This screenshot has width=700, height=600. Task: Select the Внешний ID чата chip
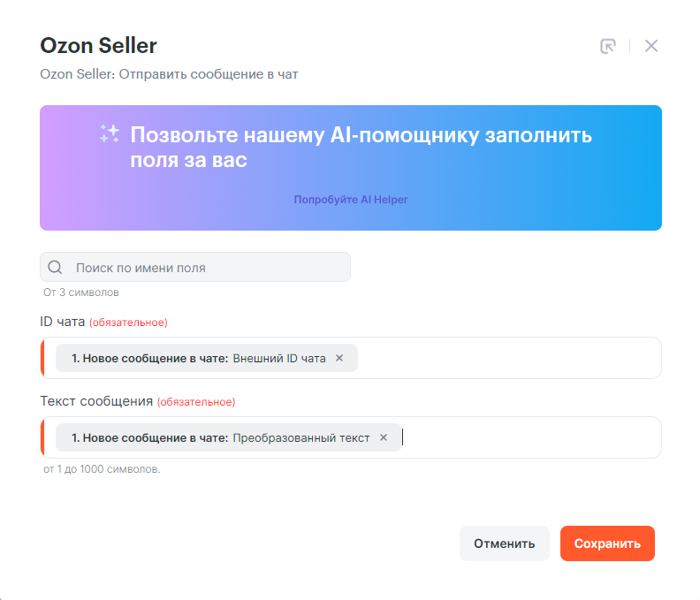point(199,358)
